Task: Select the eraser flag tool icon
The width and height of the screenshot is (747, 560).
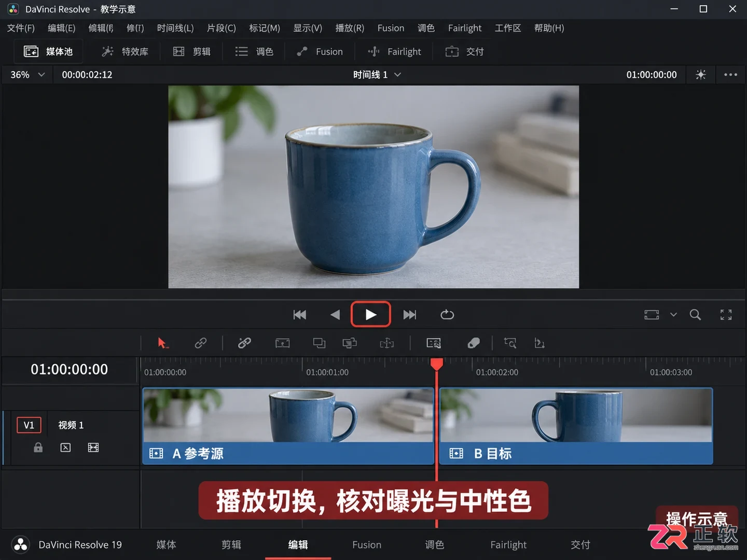Action: click(x=474, y=343)
